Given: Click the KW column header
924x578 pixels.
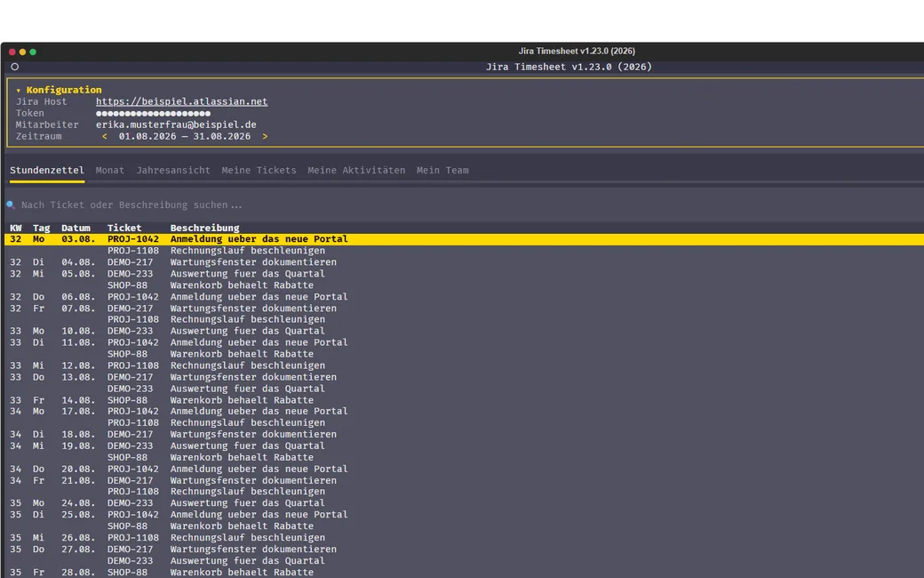Looking at the screenshot, I should click(16, 228).
